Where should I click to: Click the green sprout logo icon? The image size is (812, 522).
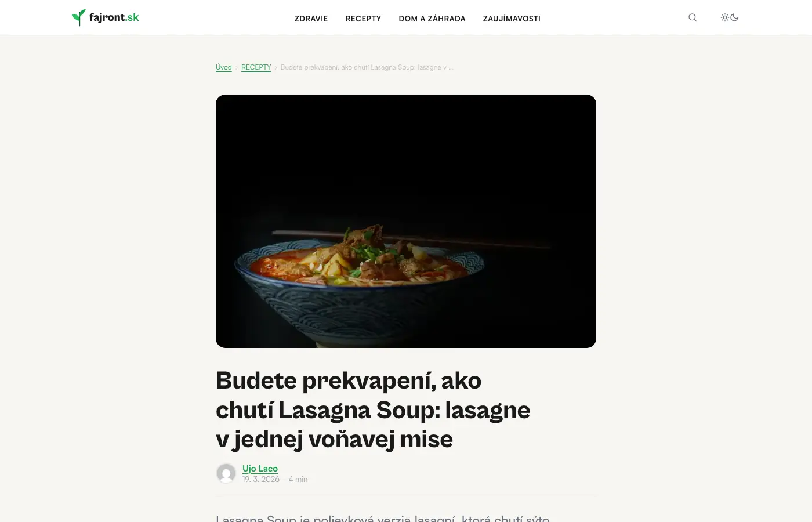(x=78, y=17)
